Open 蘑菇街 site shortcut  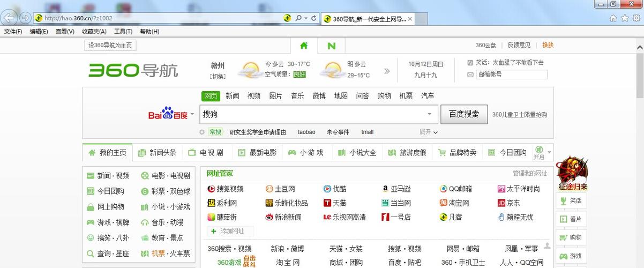coord(222,217)
